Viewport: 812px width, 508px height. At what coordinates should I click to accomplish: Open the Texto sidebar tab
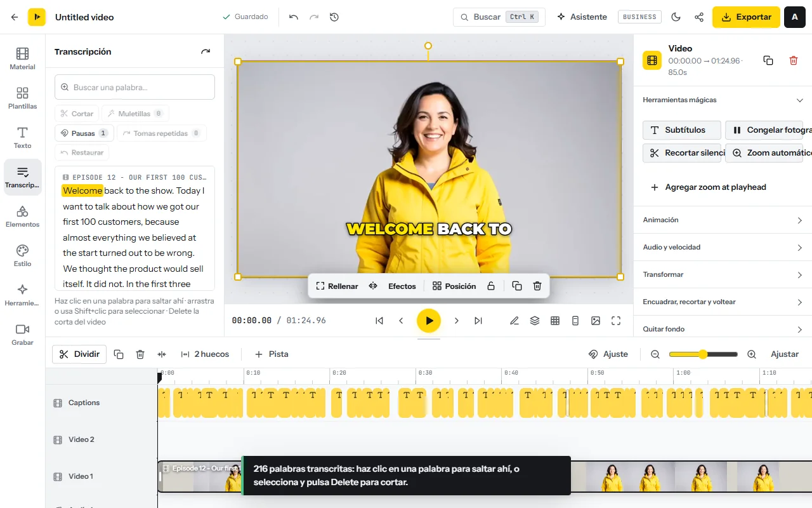tap(23, 137)
